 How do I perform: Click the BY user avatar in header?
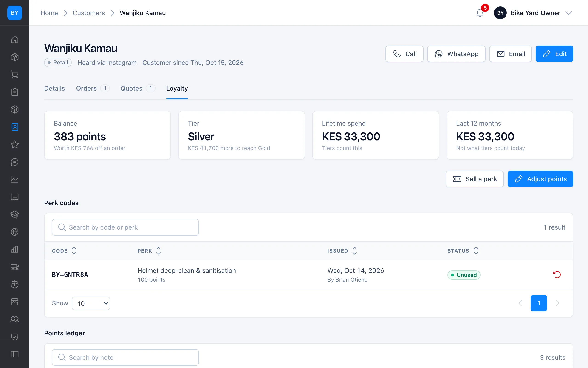click(x=500, y=13)
